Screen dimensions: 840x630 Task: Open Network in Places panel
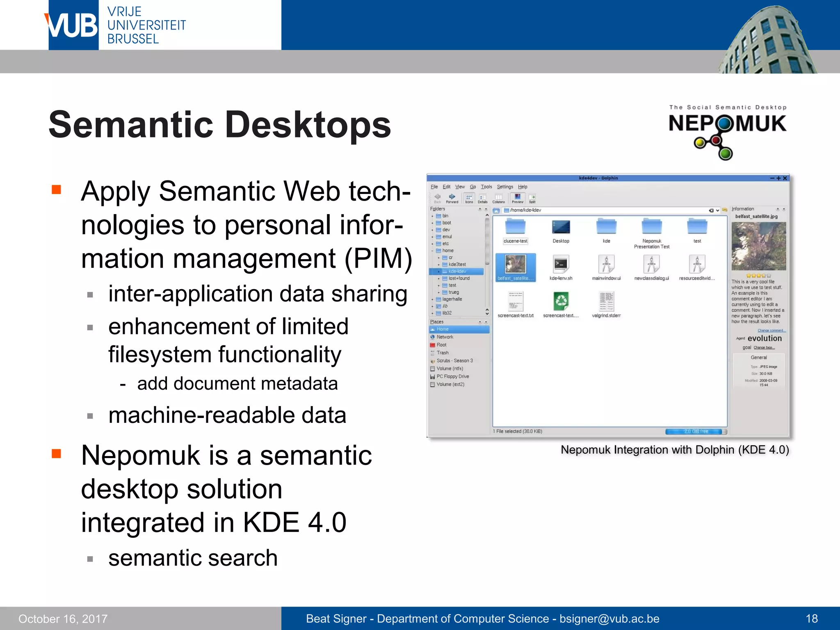(x=442, y=337)
